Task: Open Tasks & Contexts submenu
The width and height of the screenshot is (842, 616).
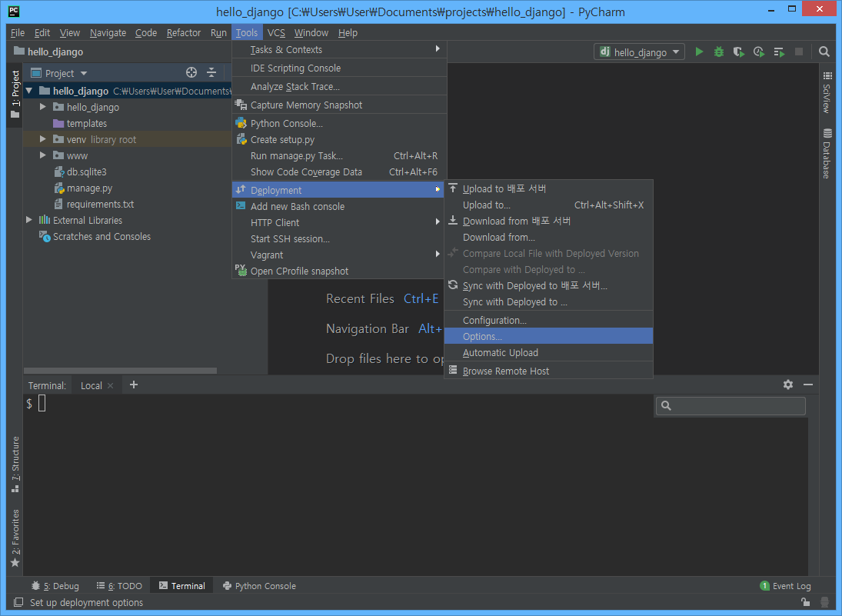Action: pos(339,49)
